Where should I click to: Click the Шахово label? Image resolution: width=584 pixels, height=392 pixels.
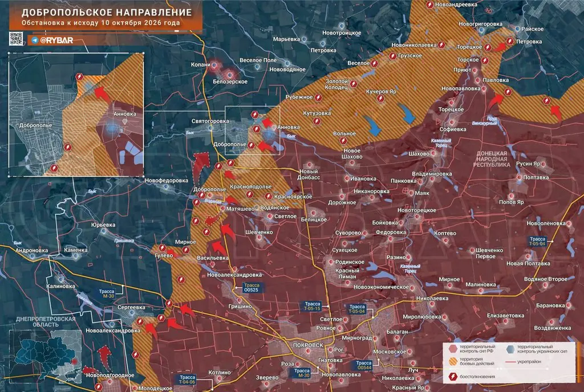419,154
